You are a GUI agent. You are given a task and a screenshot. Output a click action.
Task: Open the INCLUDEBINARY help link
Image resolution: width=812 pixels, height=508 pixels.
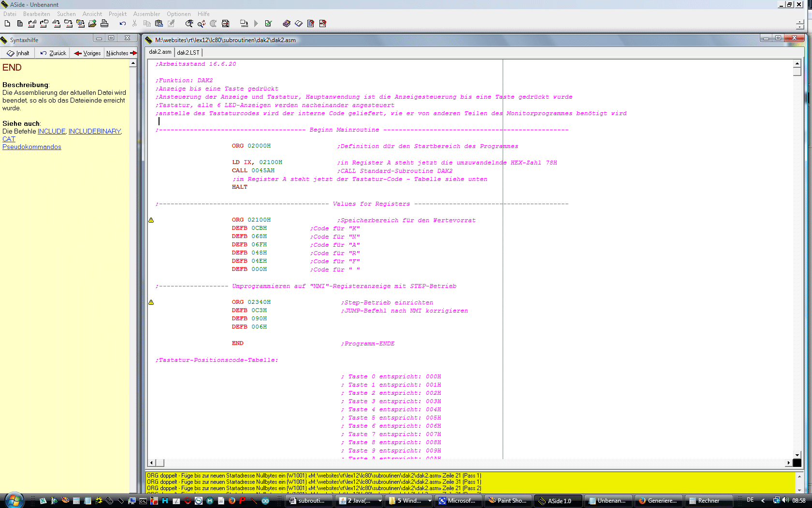coord(95,131)
